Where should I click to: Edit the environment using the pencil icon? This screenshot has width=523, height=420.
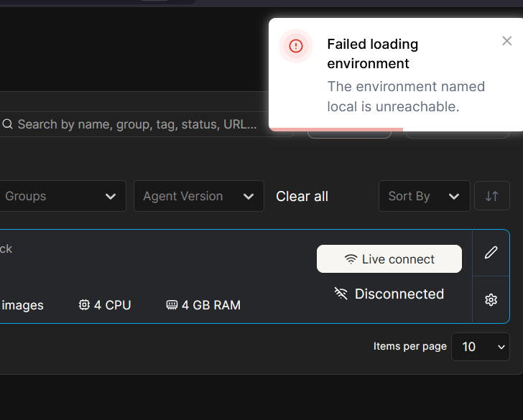491,252
